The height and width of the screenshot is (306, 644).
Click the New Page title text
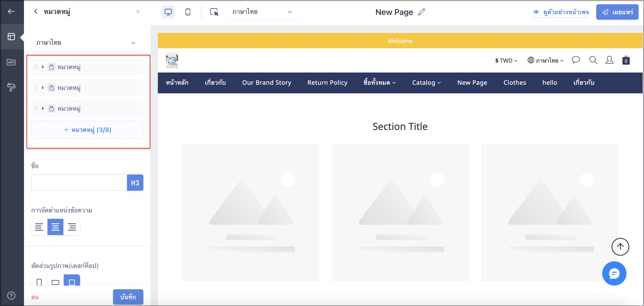pos(394,12)
